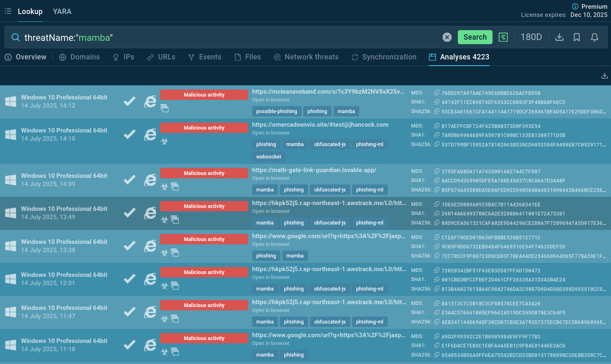Click the green Search button
This screenshot has height=364, width=611.
coord(475,37)
